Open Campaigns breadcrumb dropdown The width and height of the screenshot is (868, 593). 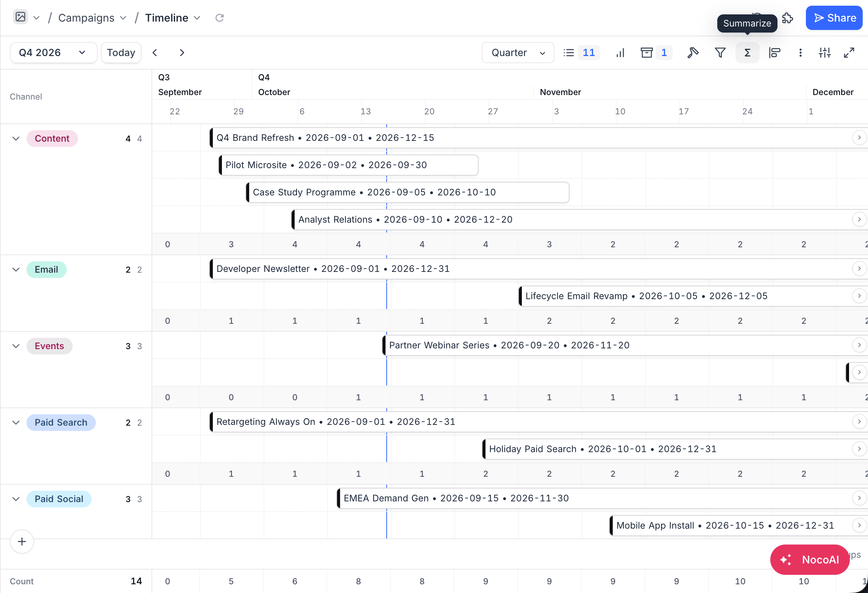click(92, 18)
